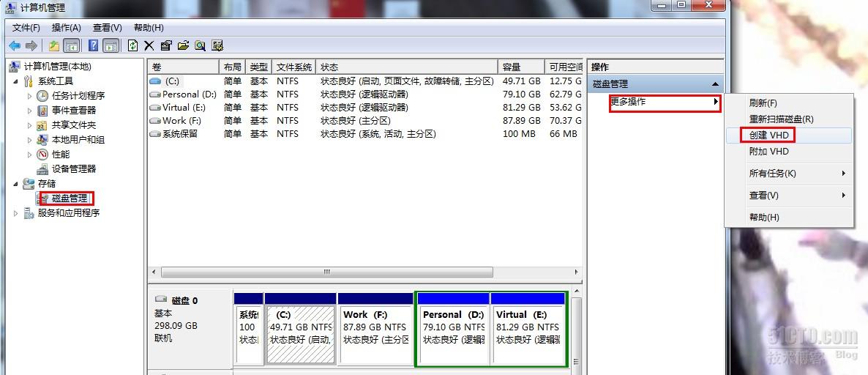Open the 操作(A) menu
The width and height of the screenshot is (868, 375).
coord(66,28)
